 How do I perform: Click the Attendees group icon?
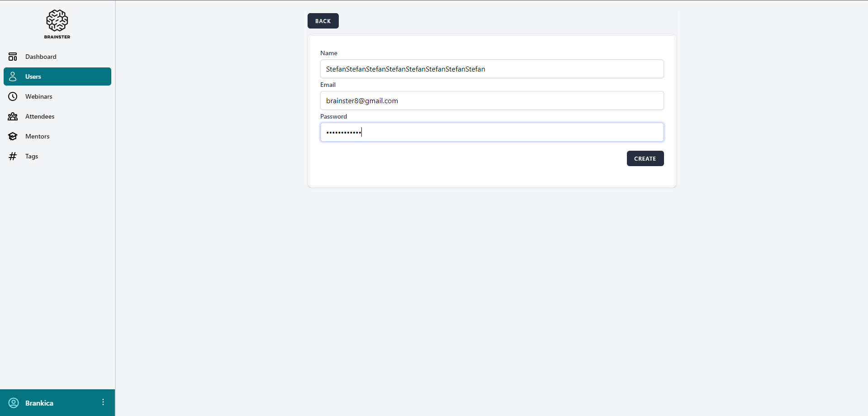tap(13, 116)
